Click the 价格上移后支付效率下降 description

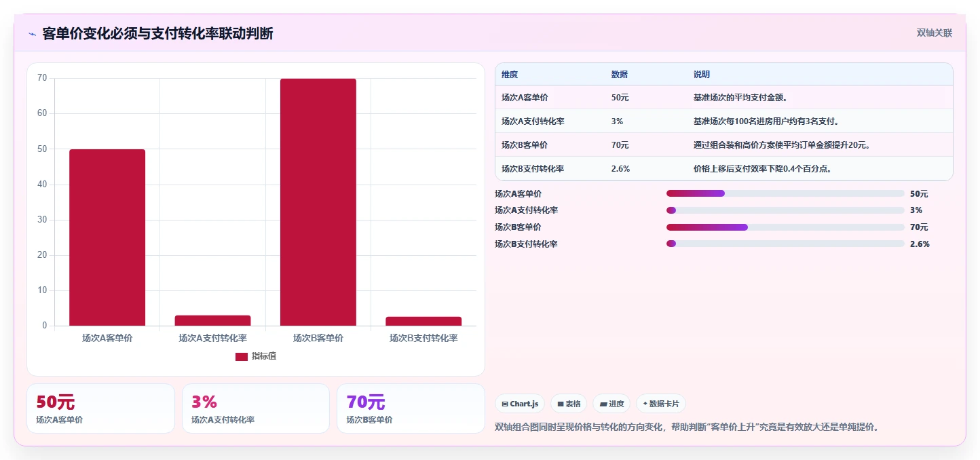pyautogui.click(x=763, y=169)
